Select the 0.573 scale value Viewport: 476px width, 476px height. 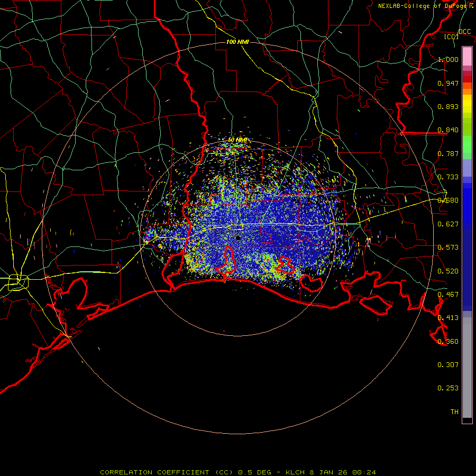pyautogui.click(x=448, y=248)
